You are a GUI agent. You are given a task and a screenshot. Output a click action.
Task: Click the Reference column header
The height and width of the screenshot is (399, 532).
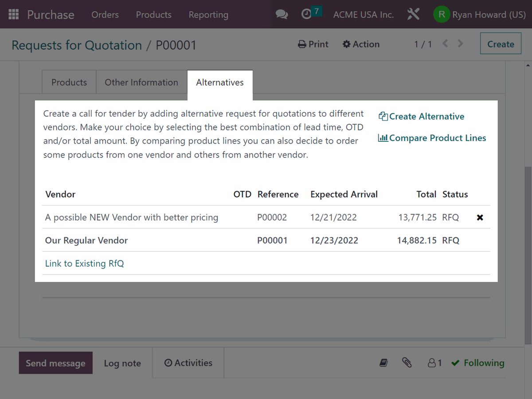tap(278, 194)
